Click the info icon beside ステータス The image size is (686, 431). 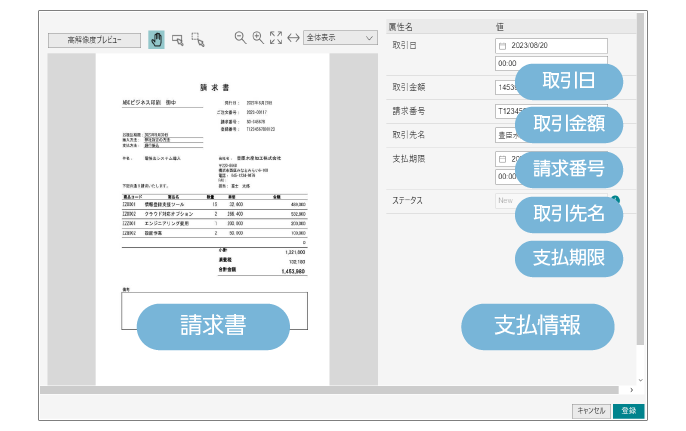tap(616, 200)
